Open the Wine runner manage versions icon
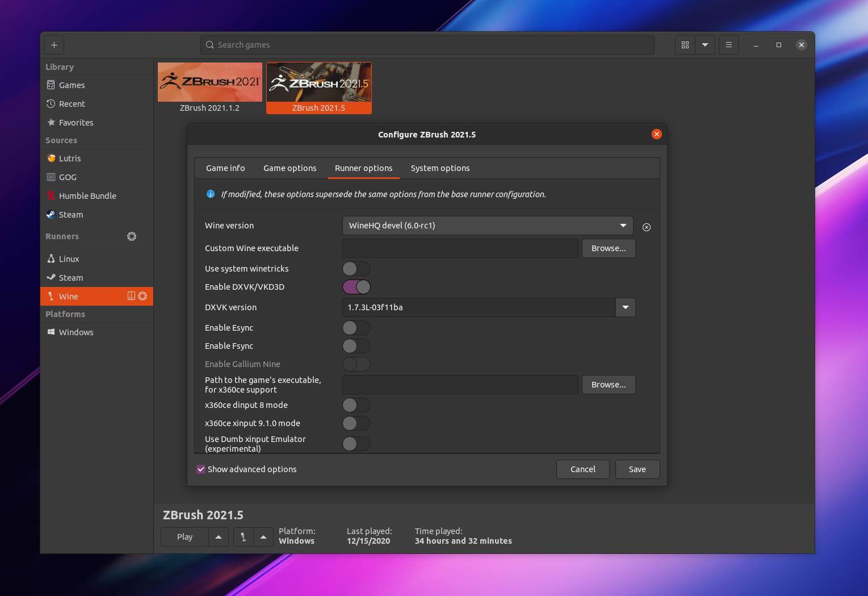This screenshot has height=596, width=868. (x=131, y=296)
